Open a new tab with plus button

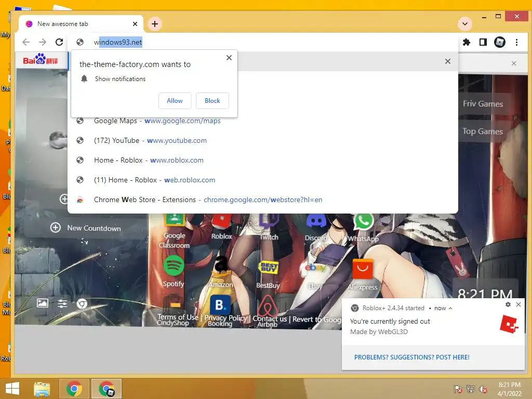pyautogui.click(x=155, y=24)
